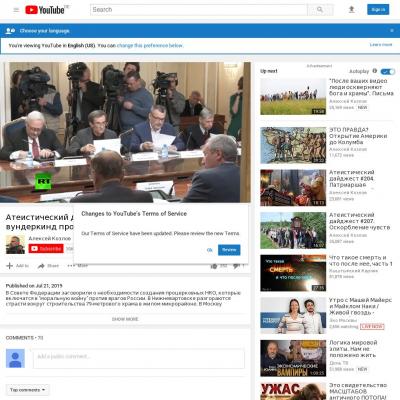Viewport: 400px width, 400px height.
Task: Show the Autoplay info icon
Action: pyautogui.click(x=375, y=71)
